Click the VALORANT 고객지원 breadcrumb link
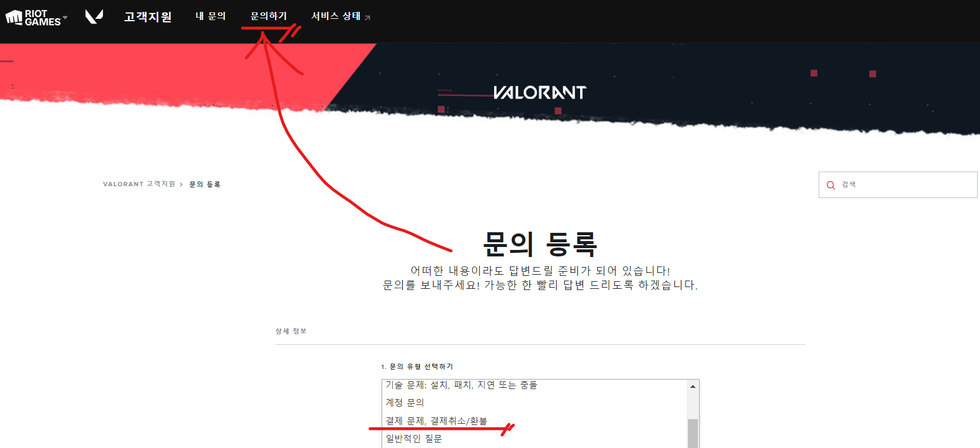 139,184
